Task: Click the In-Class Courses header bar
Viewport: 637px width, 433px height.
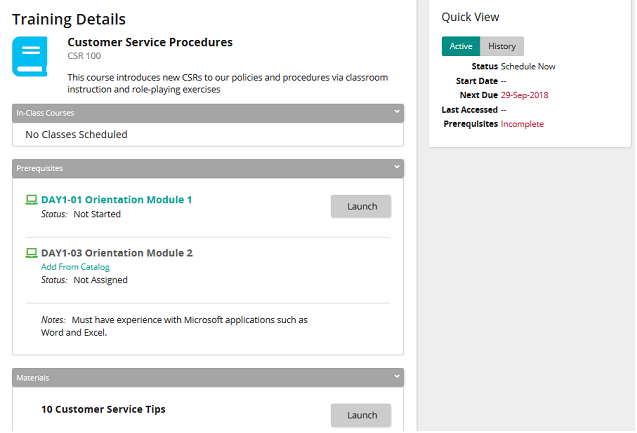Action: point(208,113)
